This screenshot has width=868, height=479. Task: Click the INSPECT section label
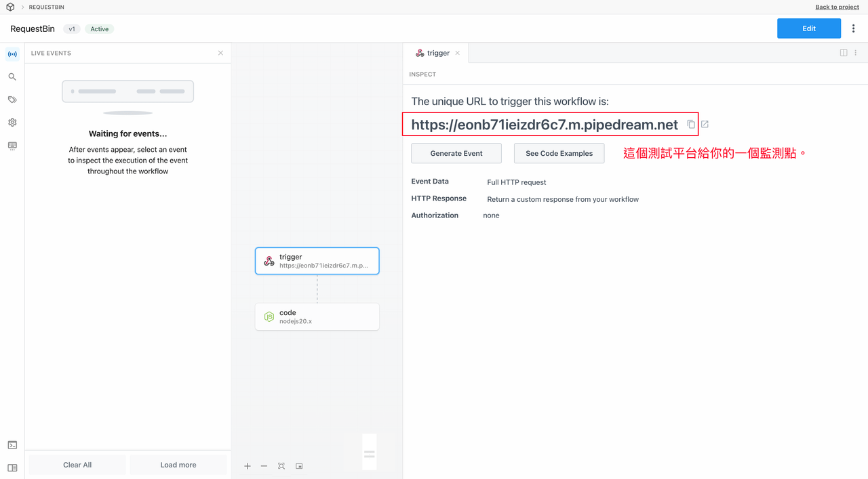pyautogui.click(x=422, y=75)
